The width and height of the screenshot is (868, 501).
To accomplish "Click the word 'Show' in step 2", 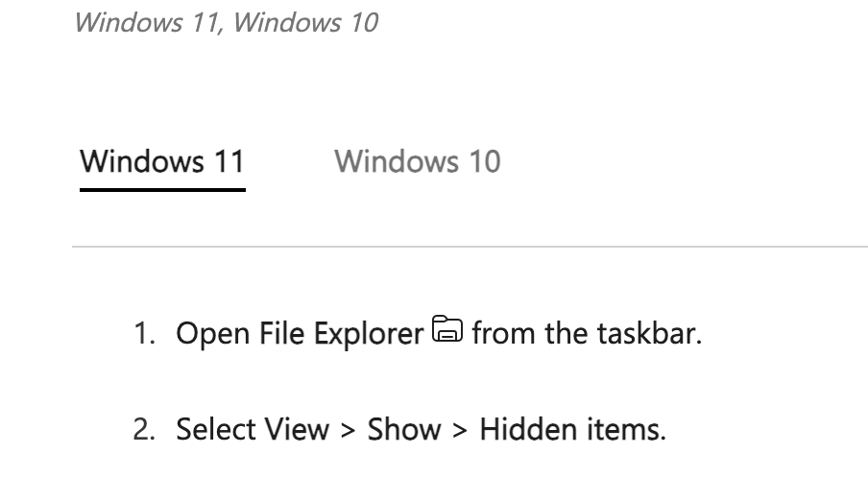I will click(x=404, y=430).
